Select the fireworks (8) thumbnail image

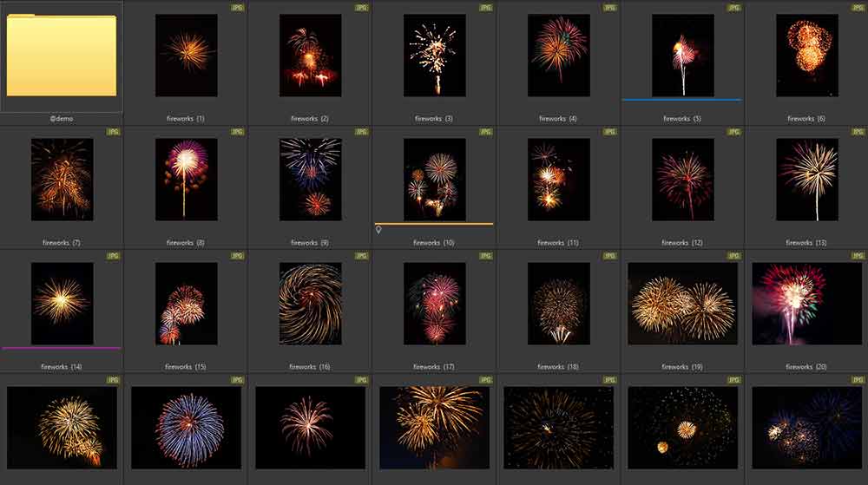pyautogui.click(x=186, y=180)
